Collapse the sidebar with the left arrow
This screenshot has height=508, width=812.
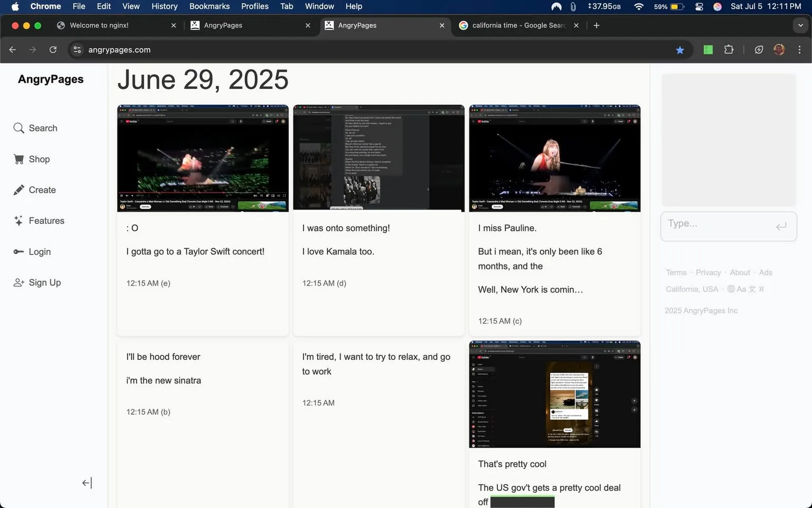(x=86, y=482)
